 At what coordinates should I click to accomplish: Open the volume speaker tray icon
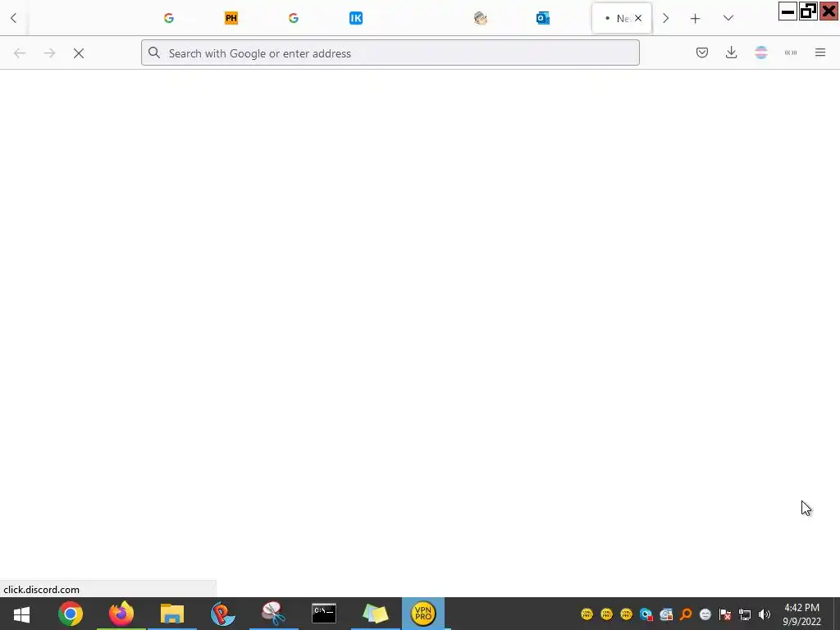pyautogui.click(x=765, y=614)
